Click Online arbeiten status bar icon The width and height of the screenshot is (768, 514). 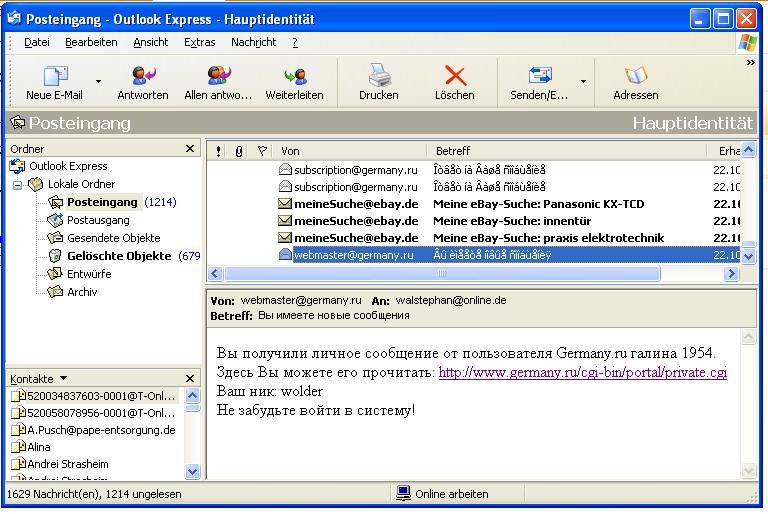pos(404,493)
